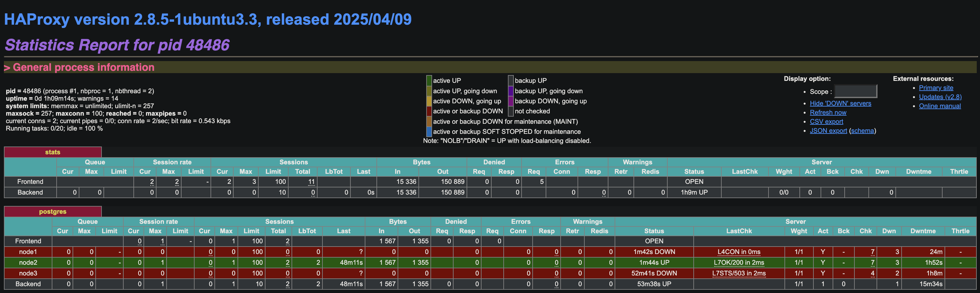Refresh the statistics now

point(828,112)
